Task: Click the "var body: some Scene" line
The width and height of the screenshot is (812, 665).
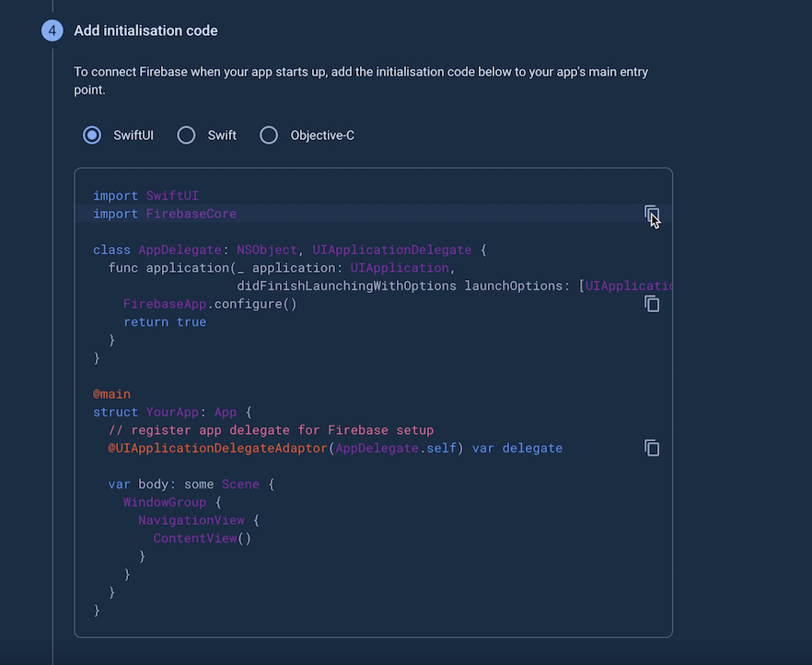Action: coord(191,484)
